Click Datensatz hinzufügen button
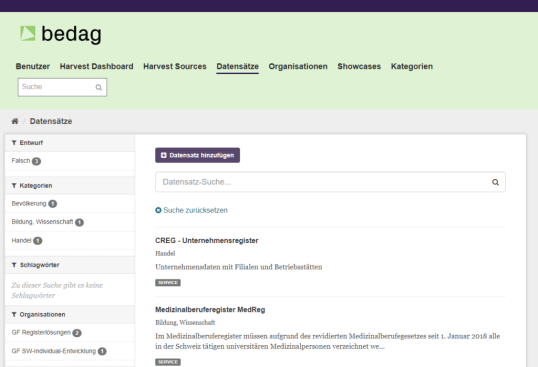 pyautogui.click(x=197, y=155)
